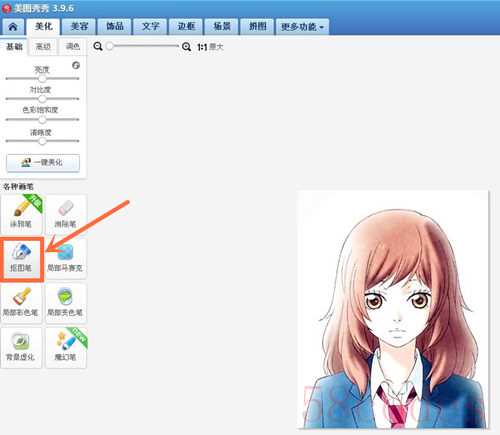
Task: Expand the 更多功能 dropdown menu
Action: (302, 27)
